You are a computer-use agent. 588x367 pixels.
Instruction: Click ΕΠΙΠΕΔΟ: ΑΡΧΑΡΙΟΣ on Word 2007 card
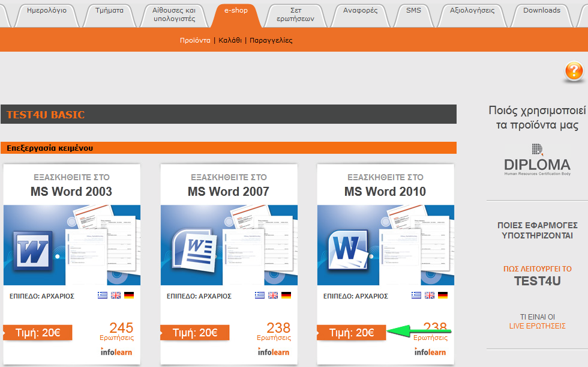pos(199,296)
